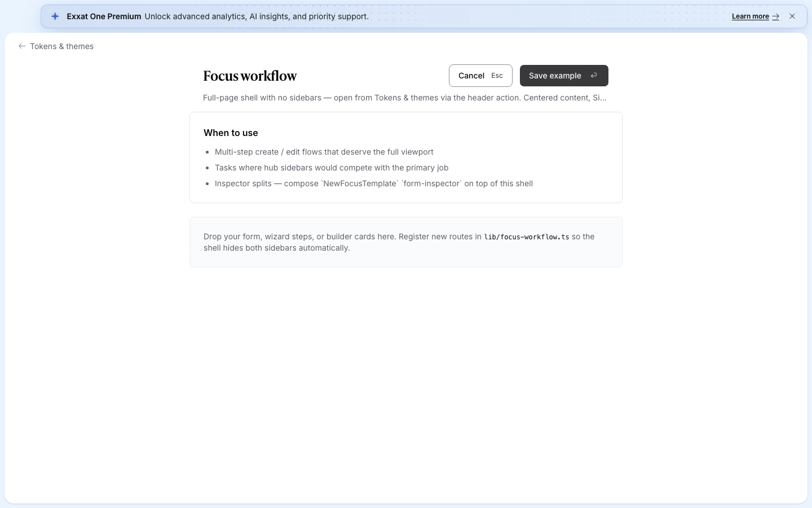The width and height of the screenshot is (812, 508).
Task: Click the Focus workflow heading
Action: pos(250,76)
